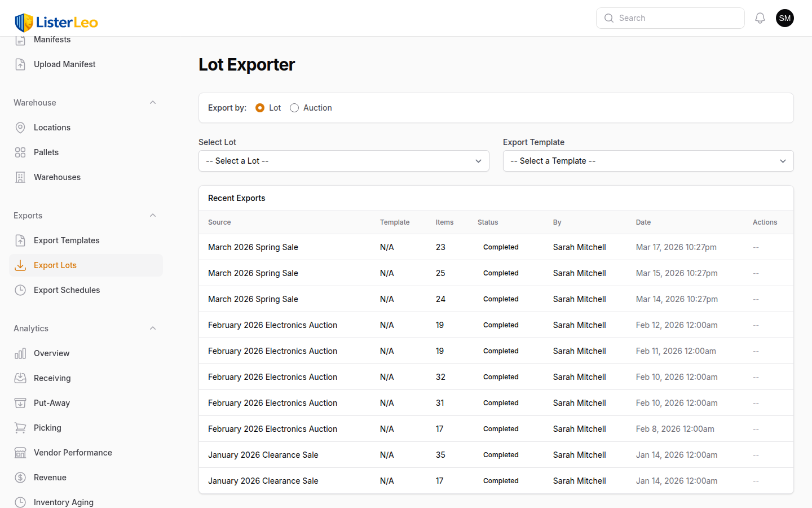Click inside the Search field
Screen dimensions: 812x508
pos(670,17)
